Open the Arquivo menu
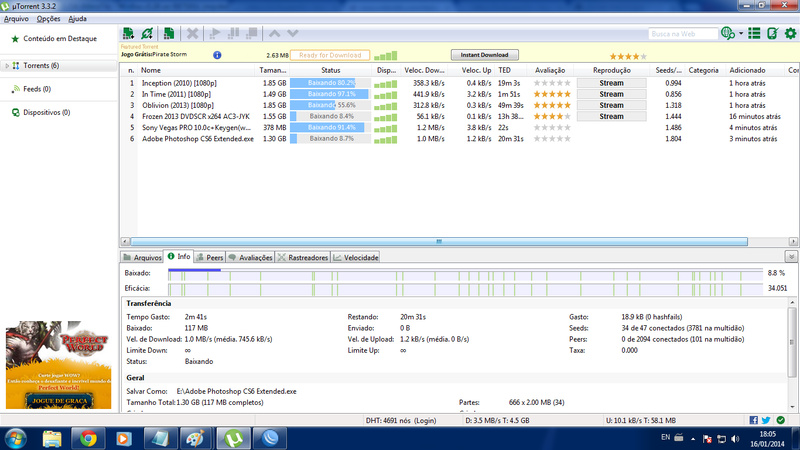Viewport: 800px width, 450px height. (16, 19)
